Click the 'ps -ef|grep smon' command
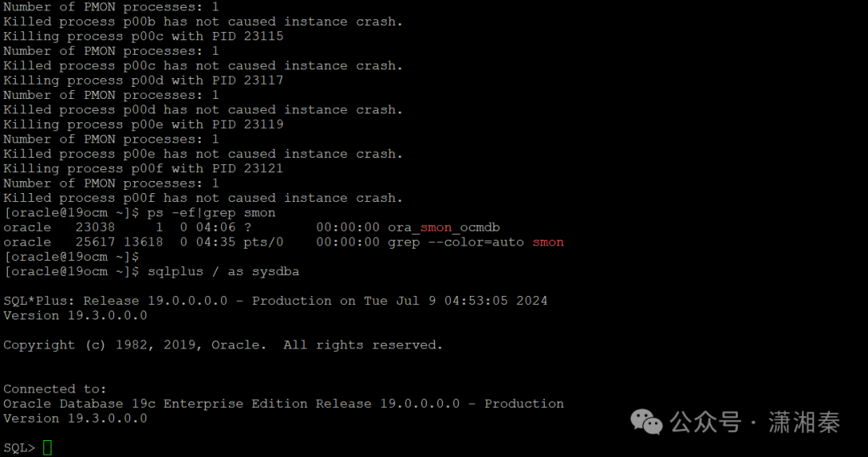Viewport: 868px width, 457px height. click(211, 212)
